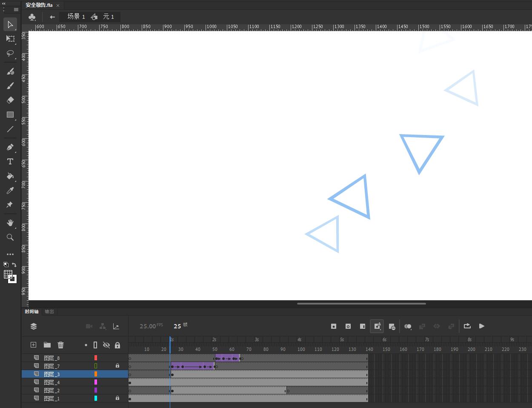
Task: Click the current frame number 25
Action: (177, 326)
